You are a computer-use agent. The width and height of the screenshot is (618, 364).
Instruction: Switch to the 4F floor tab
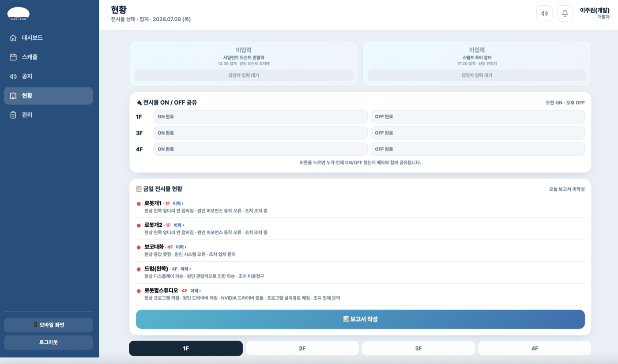coord(535,348)
